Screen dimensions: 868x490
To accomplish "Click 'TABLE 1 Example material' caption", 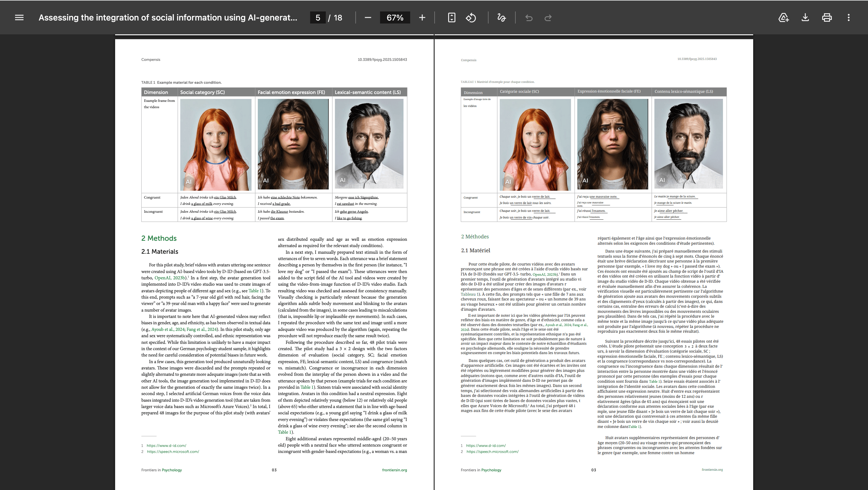I will tap(181, 83).
